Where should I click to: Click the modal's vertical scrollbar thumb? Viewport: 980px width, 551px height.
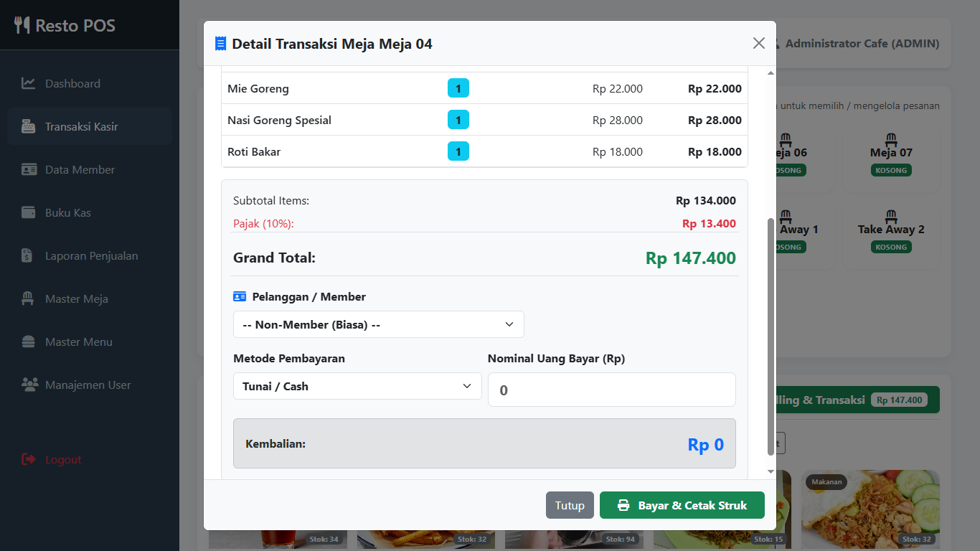click(771, 336)
